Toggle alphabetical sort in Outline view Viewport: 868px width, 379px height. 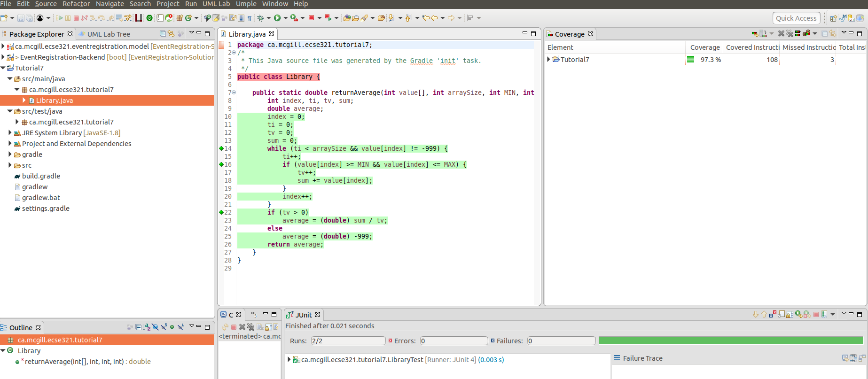click(147, 327)
